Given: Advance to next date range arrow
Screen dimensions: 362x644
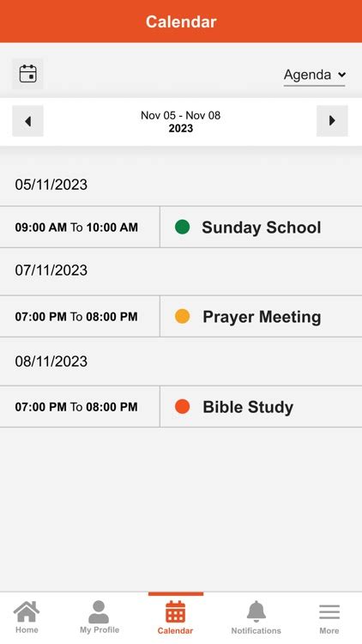Looking at the screenshot, I should click(332, 121).
